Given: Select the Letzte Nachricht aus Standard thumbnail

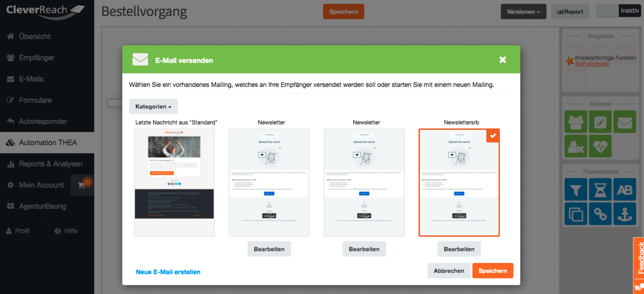Looking at the screenshot, I should coord(174,182).
